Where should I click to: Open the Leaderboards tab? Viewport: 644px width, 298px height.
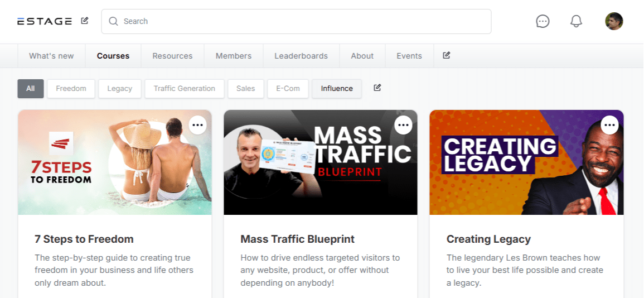(x=301, y=56)
